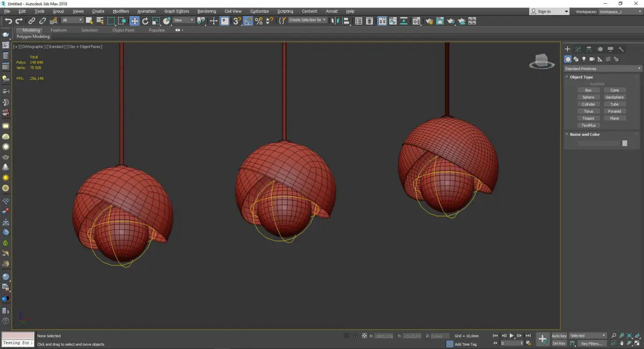Open the Rendering menu
The image size is (644, 349).
point(207,11)
